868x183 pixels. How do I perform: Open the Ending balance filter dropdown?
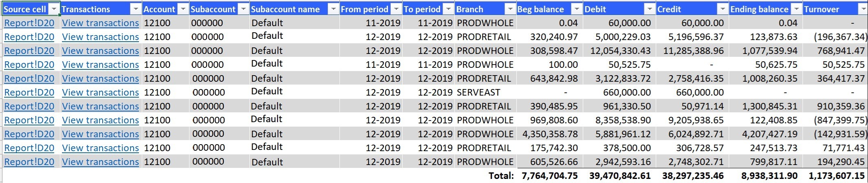[796, 9]
